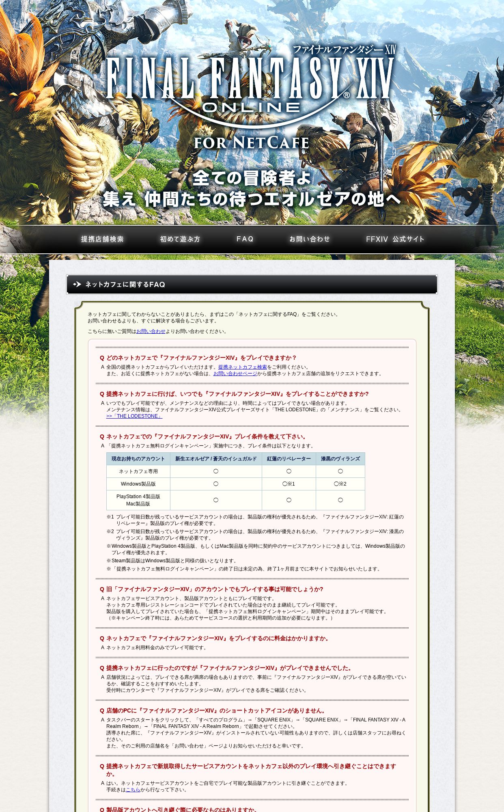Image resolution: width=504 pixels, height=812 pixels.
Task: Click table header 紅蓮のリベレーター
Action: coord(289,459)
